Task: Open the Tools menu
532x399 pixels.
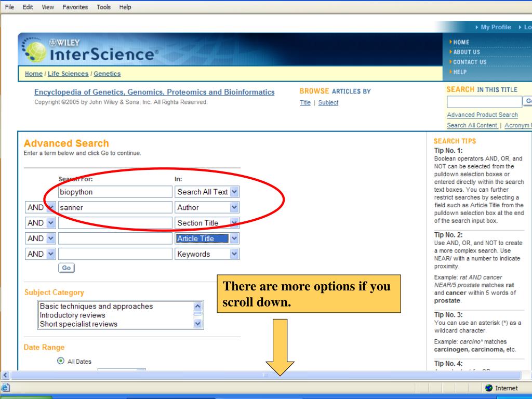Action: (103, 7)
